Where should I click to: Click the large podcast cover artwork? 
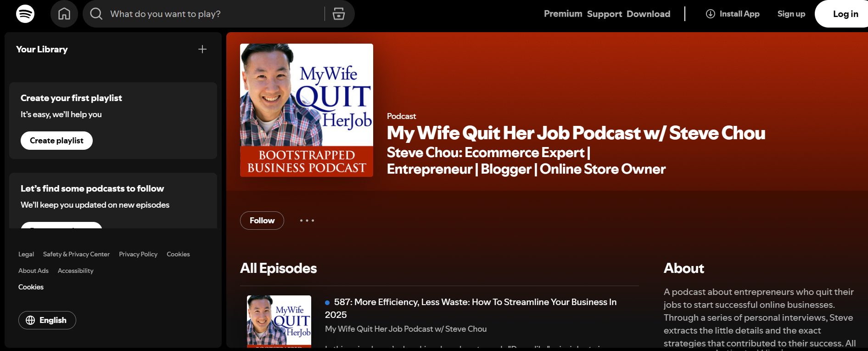(x=307, y=110)
